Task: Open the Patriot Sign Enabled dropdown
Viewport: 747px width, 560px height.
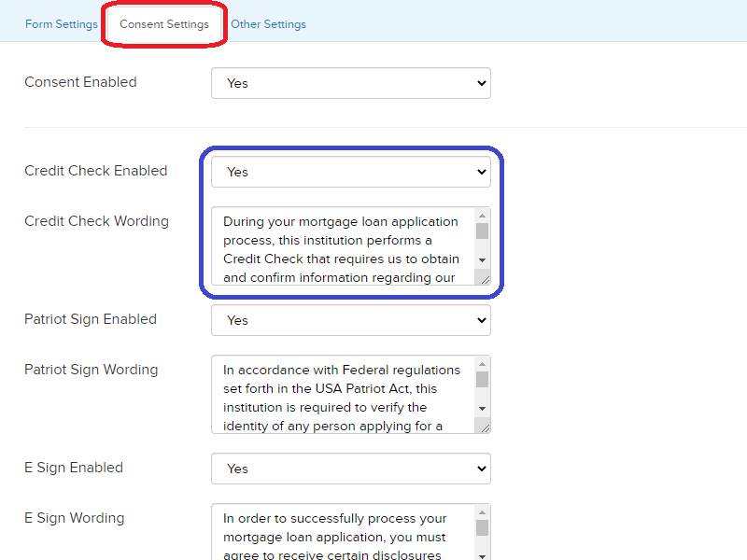Action: (351, 320)
